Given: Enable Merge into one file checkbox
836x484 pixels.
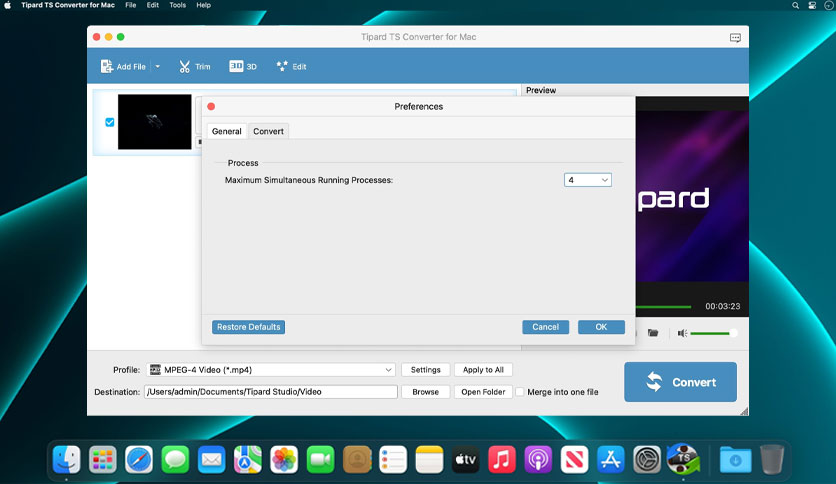Looking at the screenshot, I should 520,392.
